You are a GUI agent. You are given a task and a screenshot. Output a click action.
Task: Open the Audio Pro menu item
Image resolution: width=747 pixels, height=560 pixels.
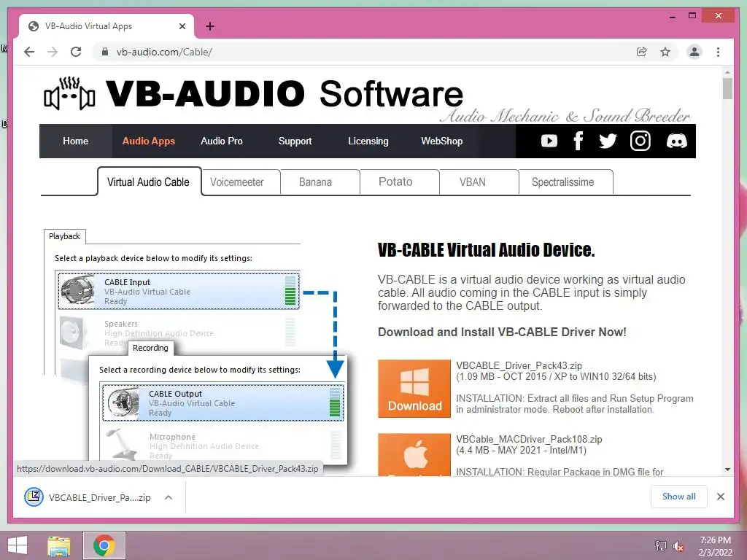click(222, 141)
